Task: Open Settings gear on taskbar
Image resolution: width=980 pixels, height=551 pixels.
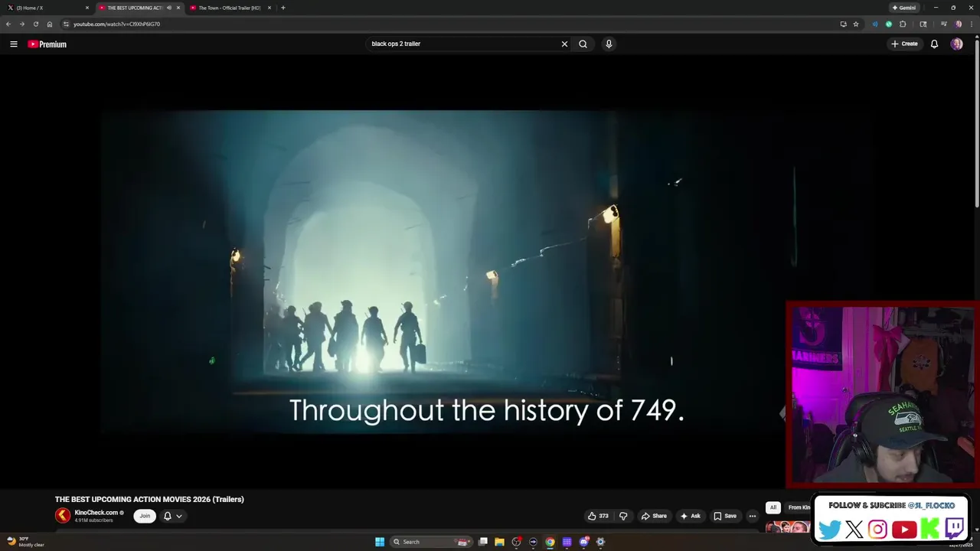Action: [x=600, y=542]
